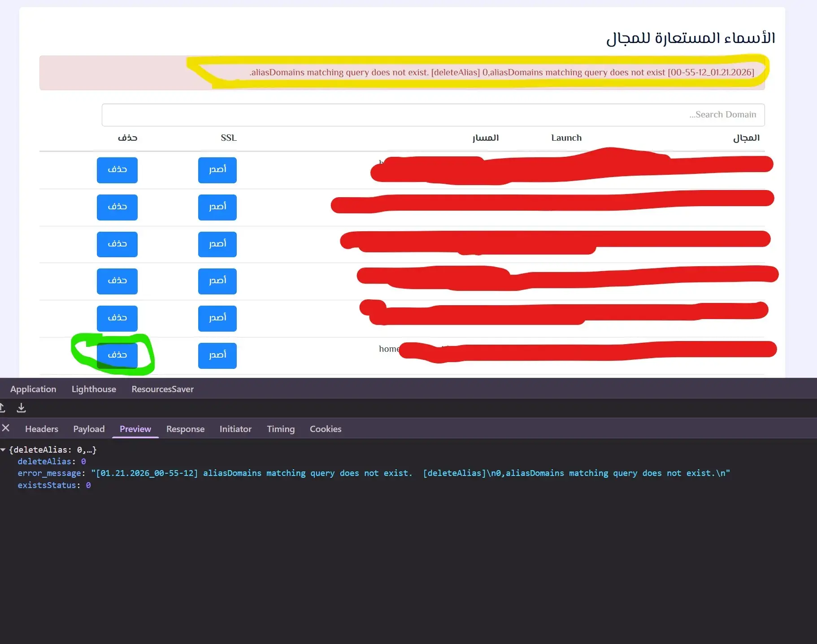Image resolution: width=817 pixels, height=644 pixels.
Task: Open the ResourcesSaver panel
Action: [x=162, y=389]
